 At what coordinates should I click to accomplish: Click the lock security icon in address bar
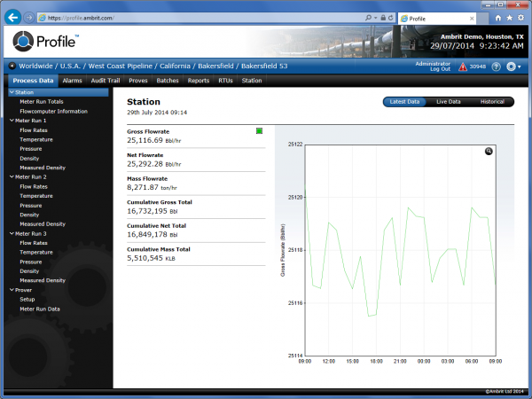click(383, 18)
